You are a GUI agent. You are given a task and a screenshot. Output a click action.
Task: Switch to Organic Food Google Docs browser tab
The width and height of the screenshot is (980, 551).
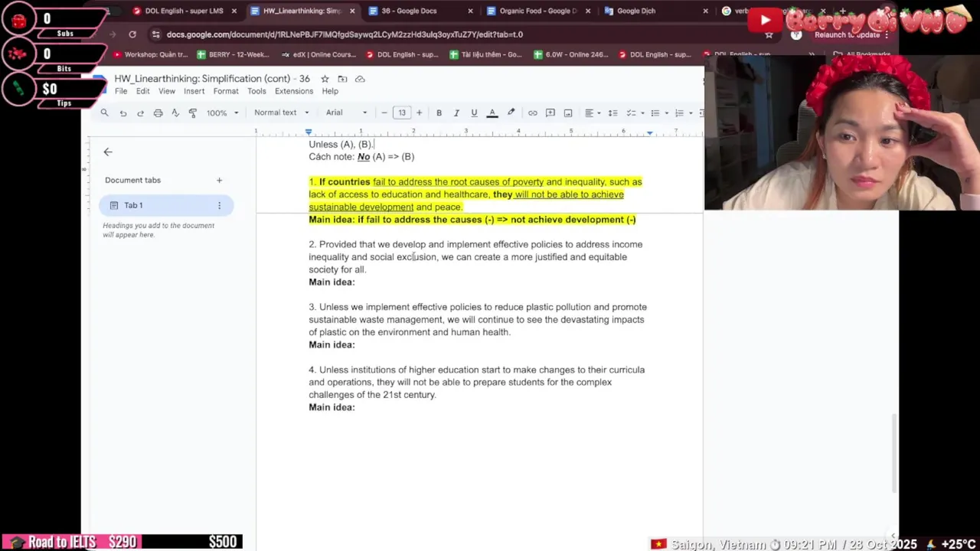click(537, 11)
